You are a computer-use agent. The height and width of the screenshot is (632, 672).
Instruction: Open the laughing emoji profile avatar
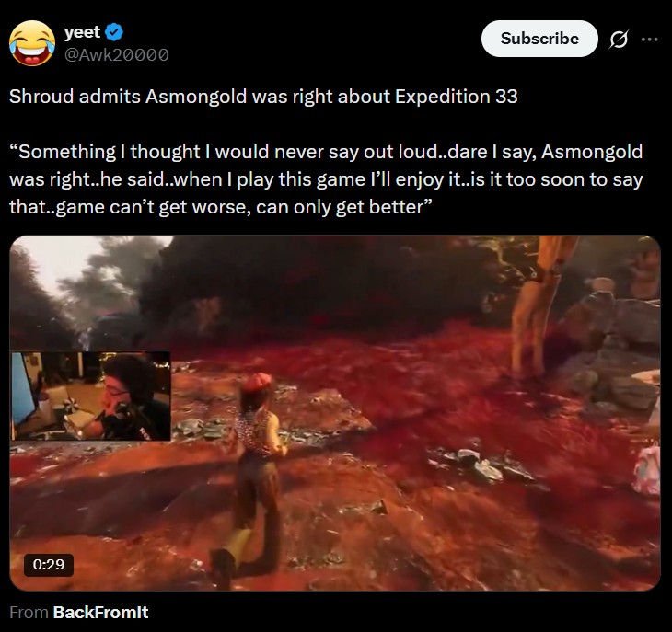[30, 43]
